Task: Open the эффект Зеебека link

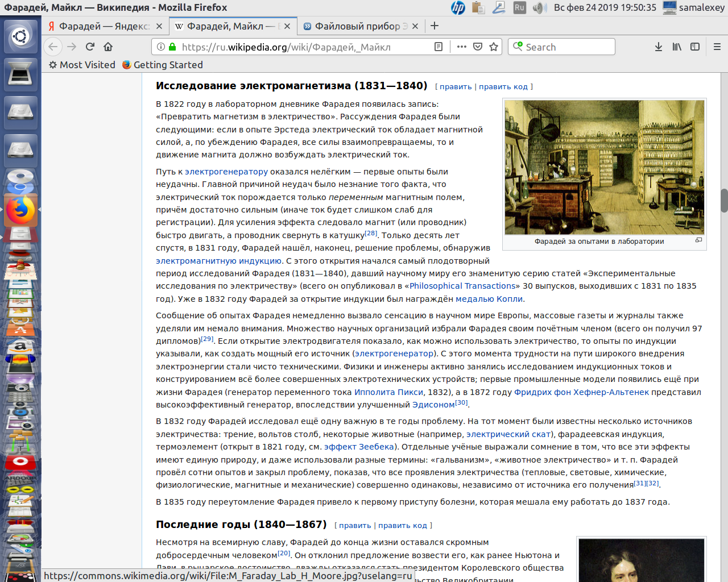Action: pyautogui.click(x=359, y=447)
